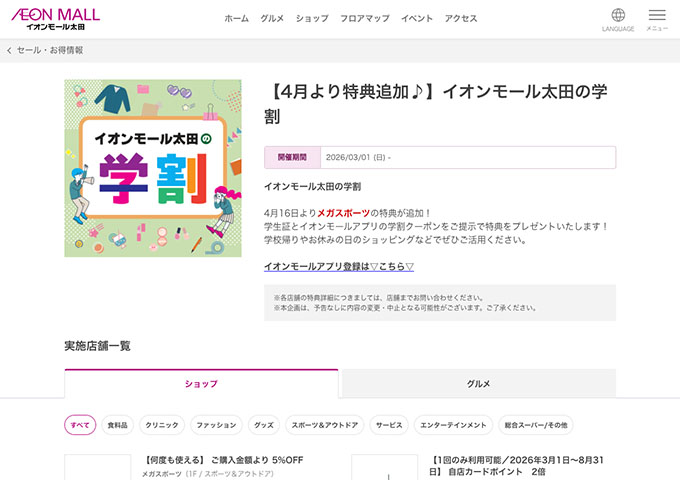Click the ※各店舗の特典詳細 notice line
680x480 pixels.
pyautogui.click(x=379, y=298)
